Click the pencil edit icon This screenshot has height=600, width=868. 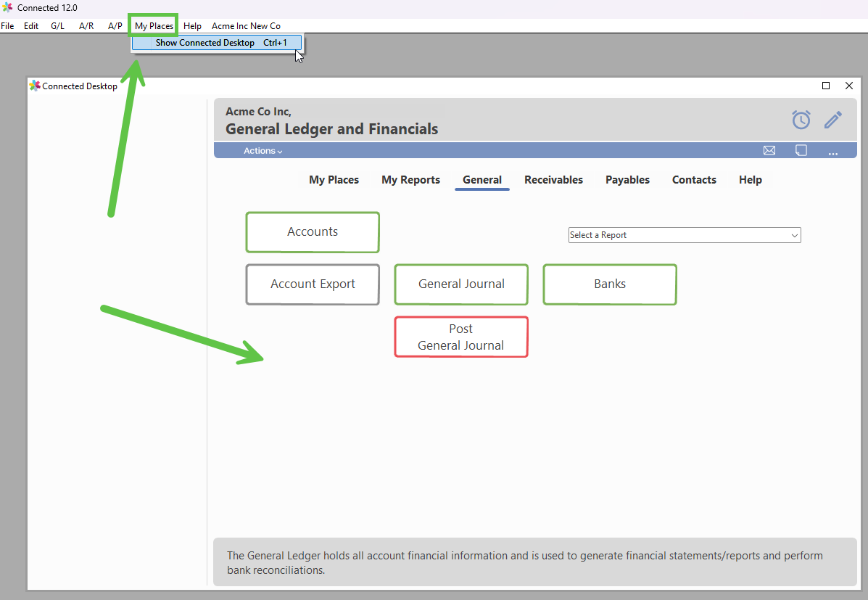833,120
